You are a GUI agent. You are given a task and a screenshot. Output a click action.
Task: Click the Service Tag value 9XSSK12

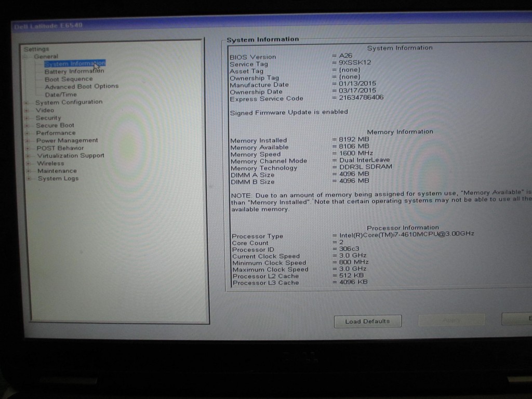point(355,62)
